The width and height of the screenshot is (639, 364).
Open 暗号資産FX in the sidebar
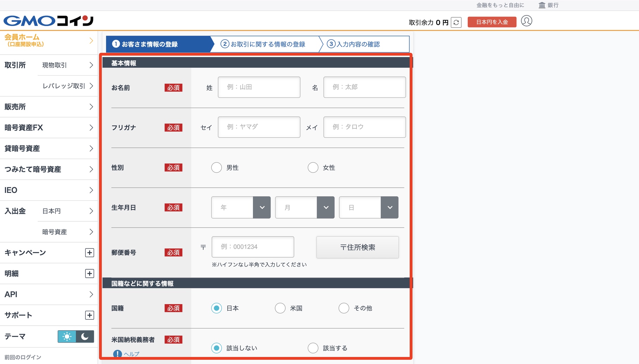49,127
